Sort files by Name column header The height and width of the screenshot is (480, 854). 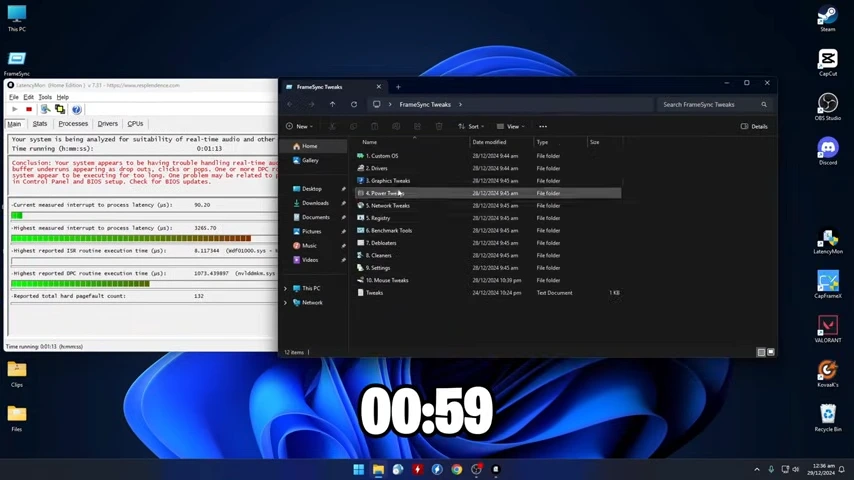tap(370, 142)
